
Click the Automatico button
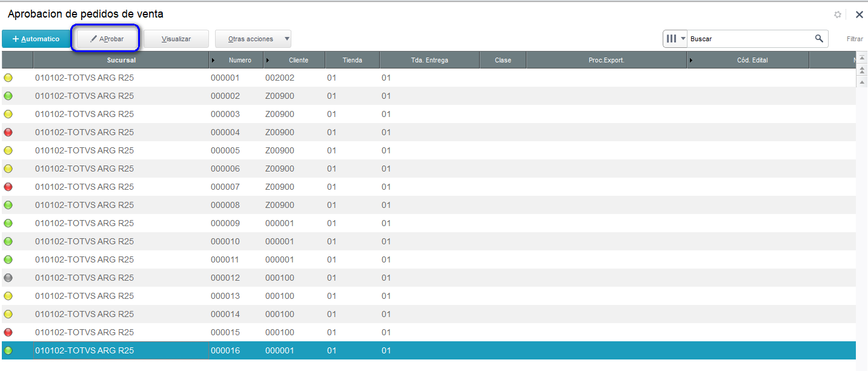point(36,39)
